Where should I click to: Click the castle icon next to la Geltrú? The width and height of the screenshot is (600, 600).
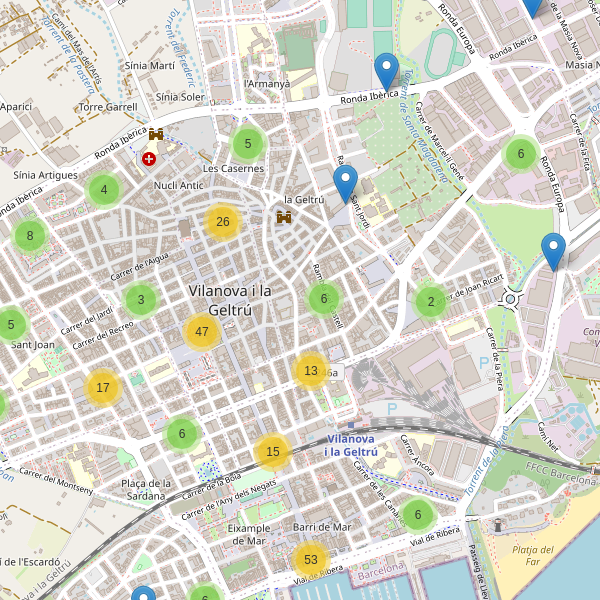point(284,217)
